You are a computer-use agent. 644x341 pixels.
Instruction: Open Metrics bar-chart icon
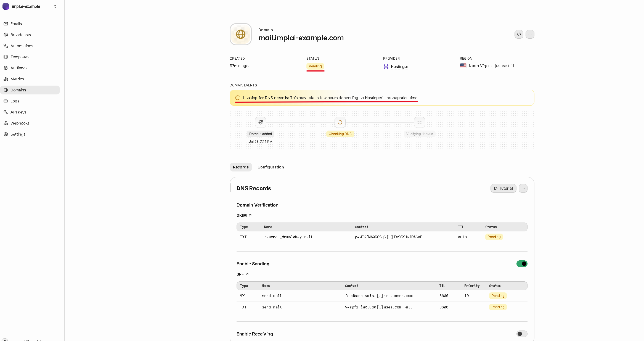click(x=6, y=79)
